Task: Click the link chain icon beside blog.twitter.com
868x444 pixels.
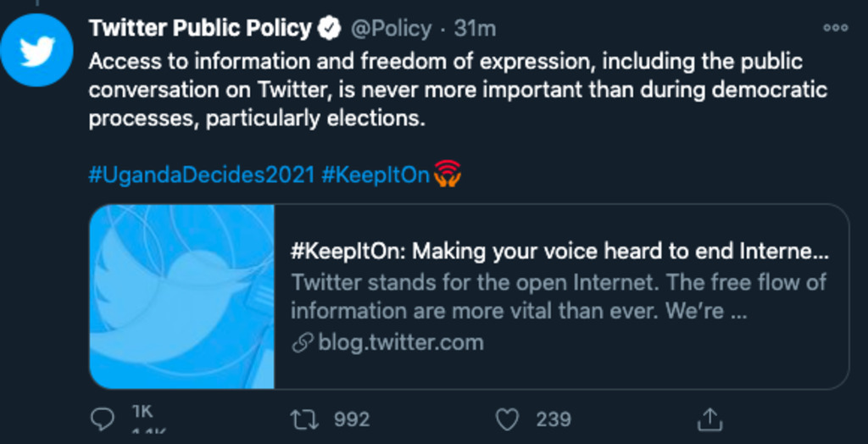Action: (301, 343)
